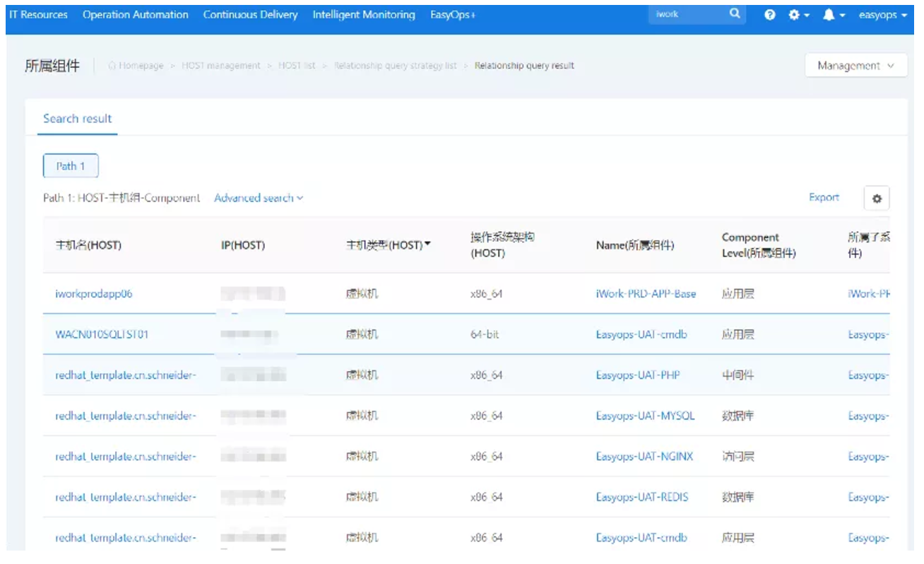Click the 64-bit cell in WACN010SQLTST01 row

[485, 334]
